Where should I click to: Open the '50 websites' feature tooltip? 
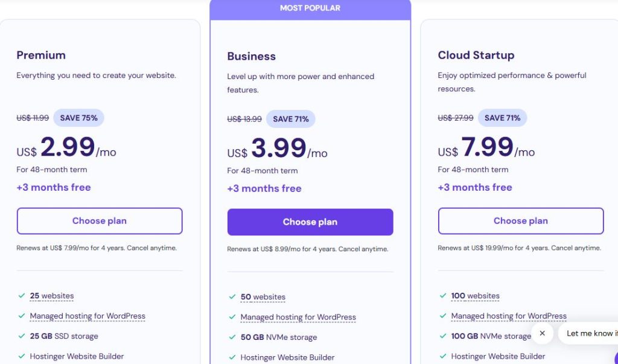(263, 297)
